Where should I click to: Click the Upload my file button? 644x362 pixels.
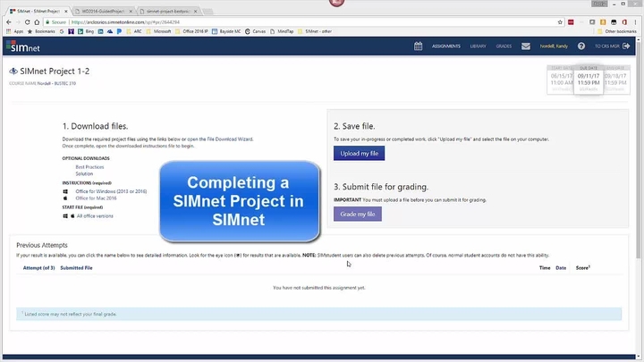tap(359, 153)
